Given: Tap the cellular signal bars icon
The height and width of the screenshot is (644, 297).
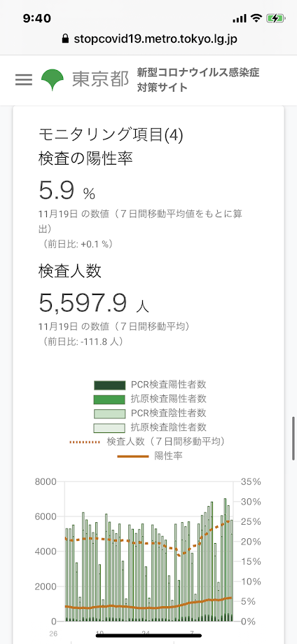Looking at the screenshot, I should [239, 18].
